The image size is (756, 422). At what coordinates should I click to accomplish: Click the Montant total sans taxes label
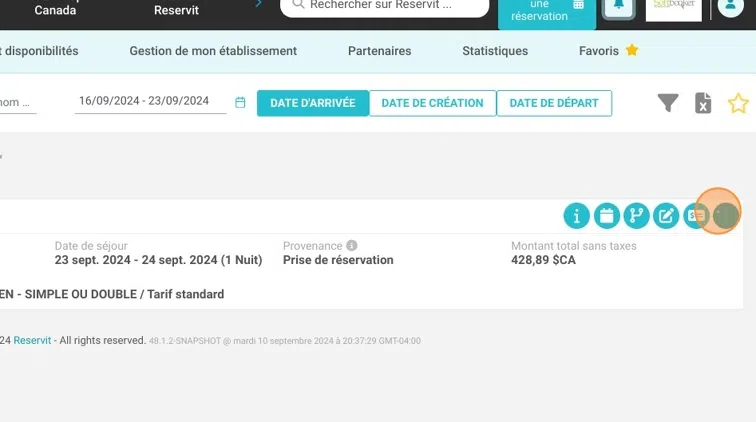coord(574,246)
